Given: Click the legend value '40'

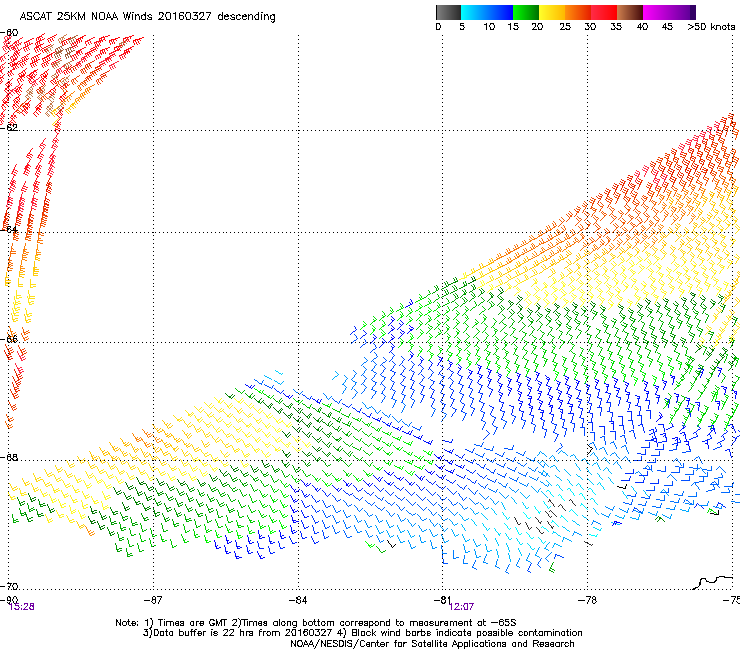Looking at the screenshot, I should coord(642,27).
